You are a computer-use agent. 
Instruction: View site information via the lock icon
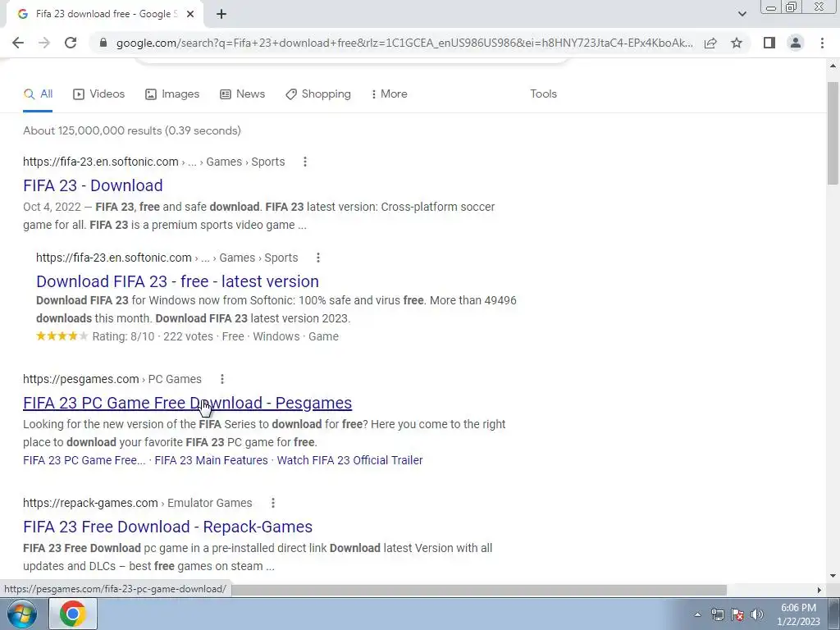(104, 43)
